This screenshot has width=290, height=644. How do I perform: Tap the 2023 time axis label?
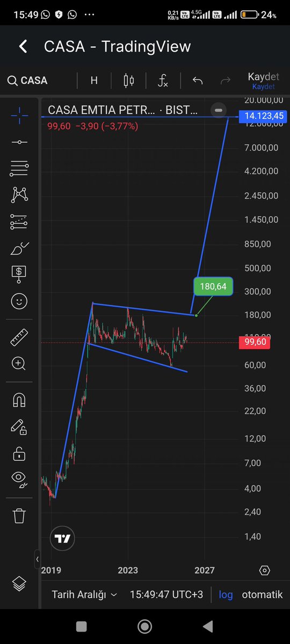click(x=128, y=570)
